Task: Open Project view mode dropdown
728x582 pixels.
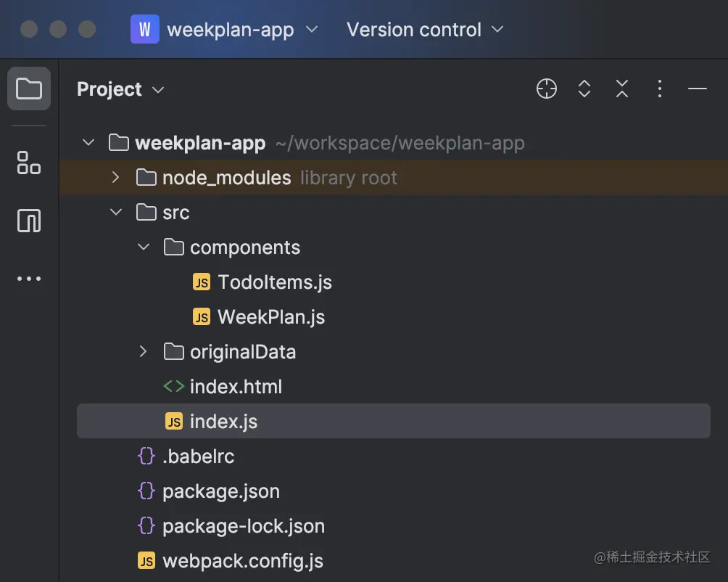Action: (120, 89)
